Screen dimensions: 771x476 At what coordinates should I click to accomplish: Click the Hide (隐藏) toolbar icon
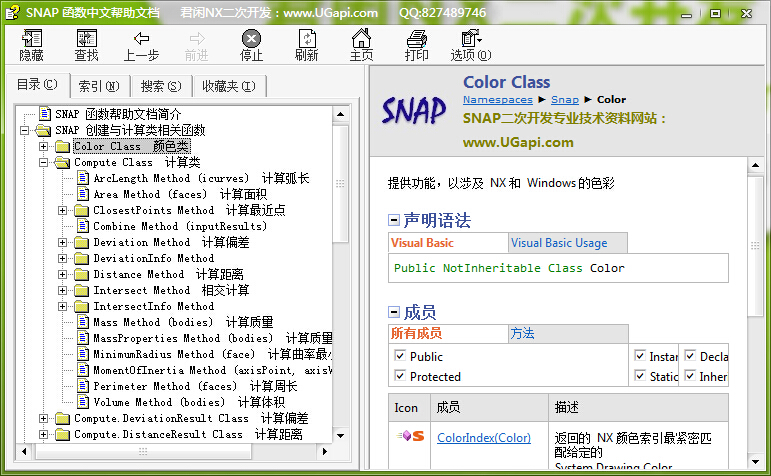click(x=31, y=39)
